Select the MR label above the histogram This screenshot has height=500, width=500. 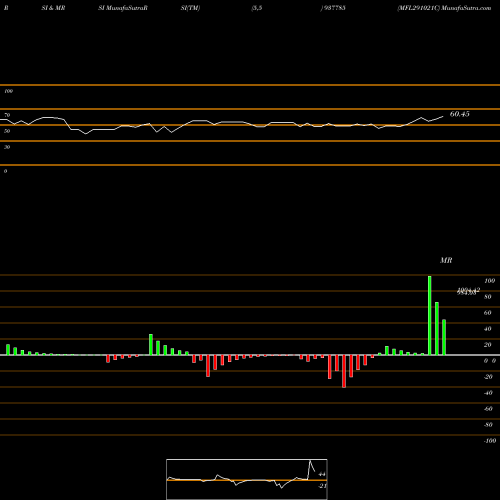point(446,260)
